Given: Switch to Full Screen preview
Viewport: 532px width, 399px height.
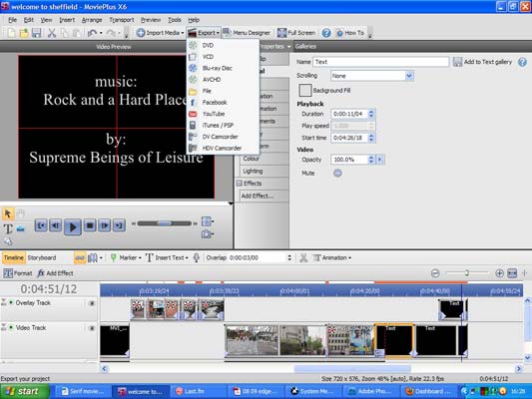Looking at the screenshot, I should tap(296, 33).
